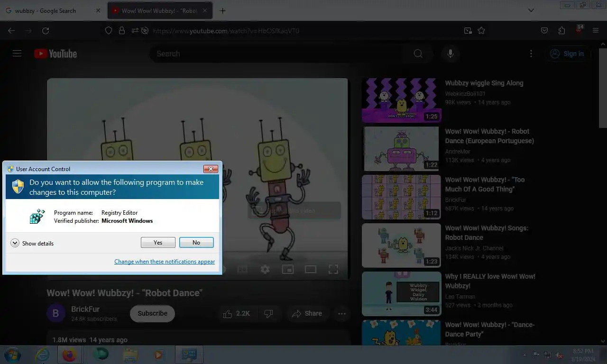Open the YouTube guide hamburger menu
607x364 pixels.
[17, 54]
